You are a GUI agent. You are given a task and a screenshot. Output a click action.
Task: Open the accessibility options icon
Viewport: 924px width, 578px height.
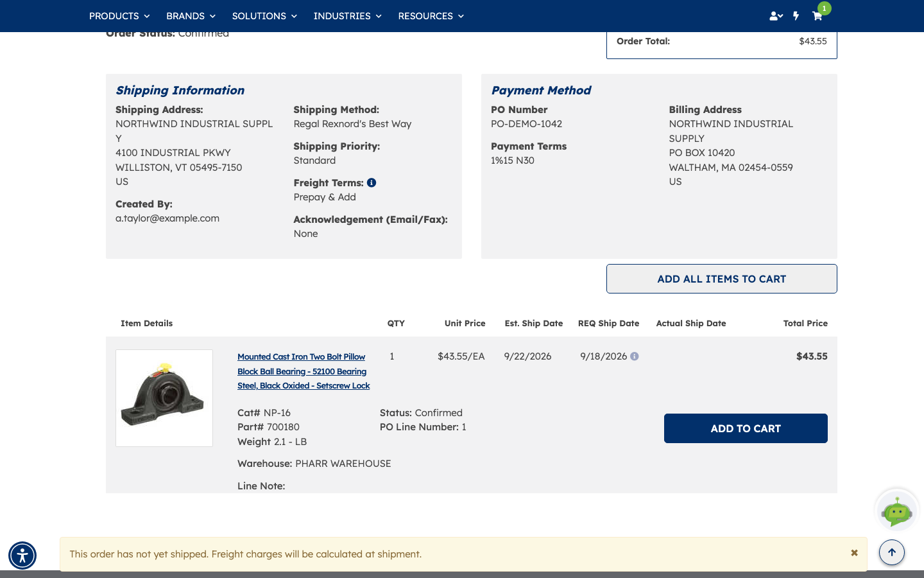[22, 556]
